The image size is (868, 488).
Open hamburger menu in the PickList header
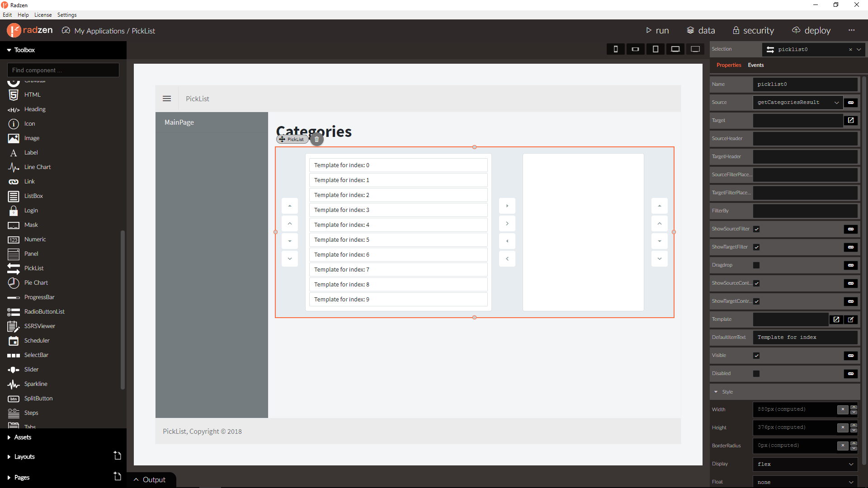[167, 99]
